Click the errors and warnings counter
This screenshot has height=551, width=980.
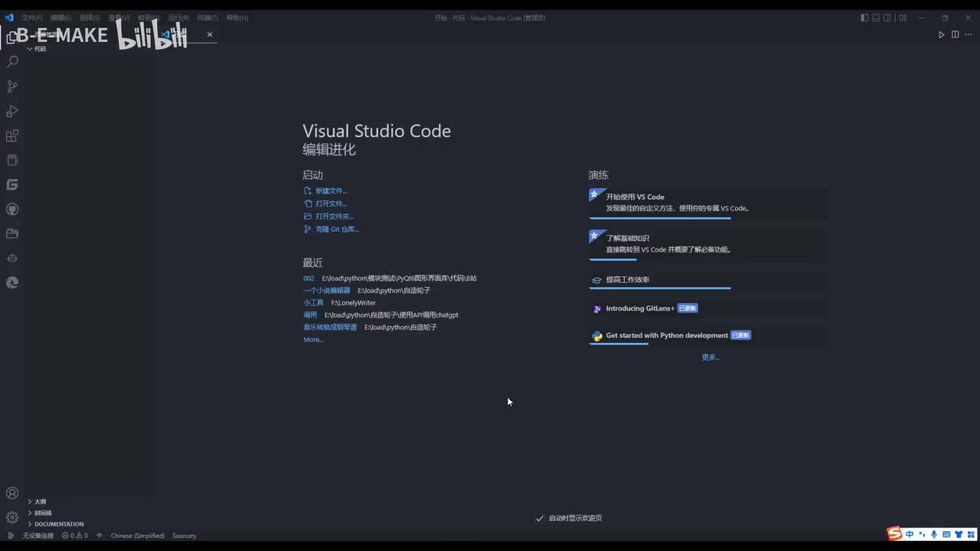pyautogui.click(x=75, y=536)
